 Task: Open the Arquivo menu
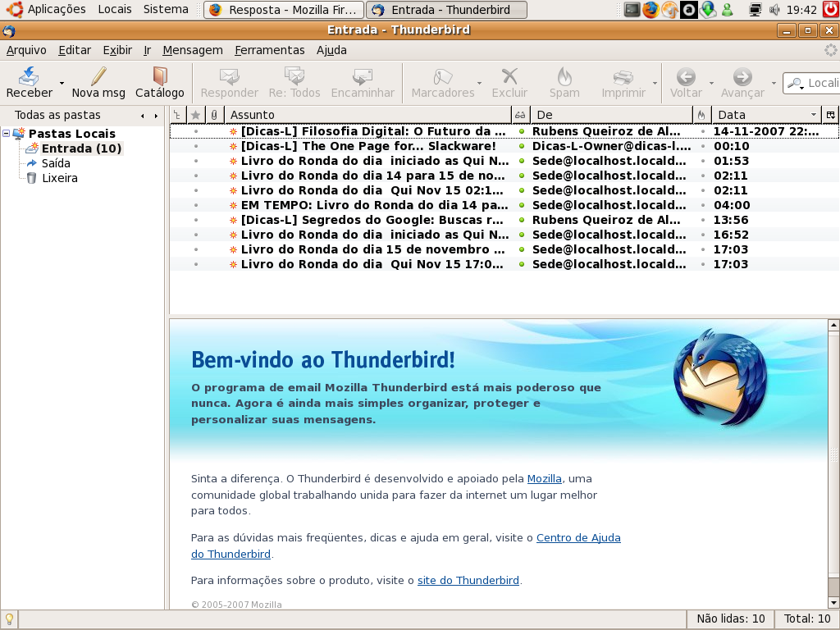point(26,50)
